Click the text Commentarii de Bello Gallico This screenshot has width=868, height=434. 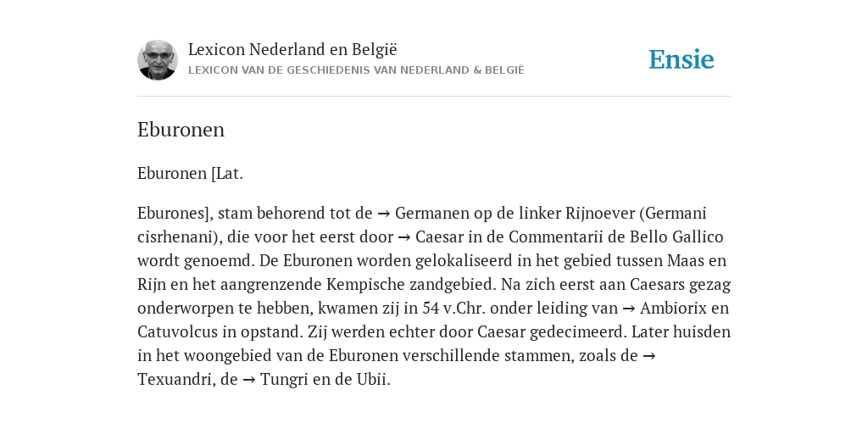coord(616,237)
